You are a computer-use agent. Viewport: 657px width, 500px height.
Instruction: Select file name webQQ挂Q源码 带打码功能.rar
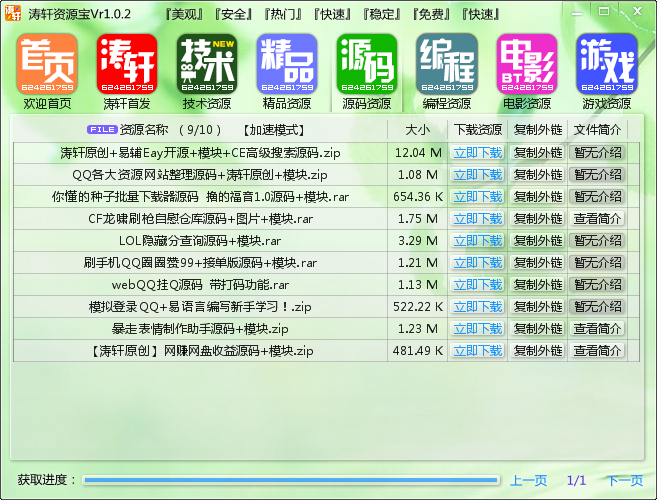tap(200, 285)
